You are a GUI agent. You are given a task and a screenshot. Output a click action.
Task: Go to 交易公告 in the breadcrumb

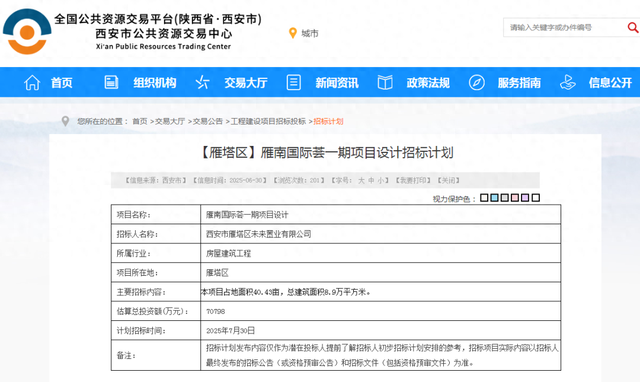208,121
